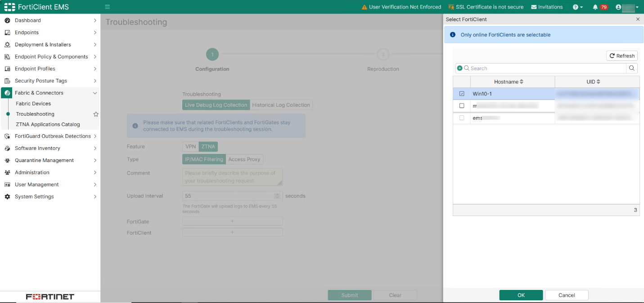Screen dimensions: 644x303
Task: Click the Upload Interval stepper arrows
Action: pos(277,196)
